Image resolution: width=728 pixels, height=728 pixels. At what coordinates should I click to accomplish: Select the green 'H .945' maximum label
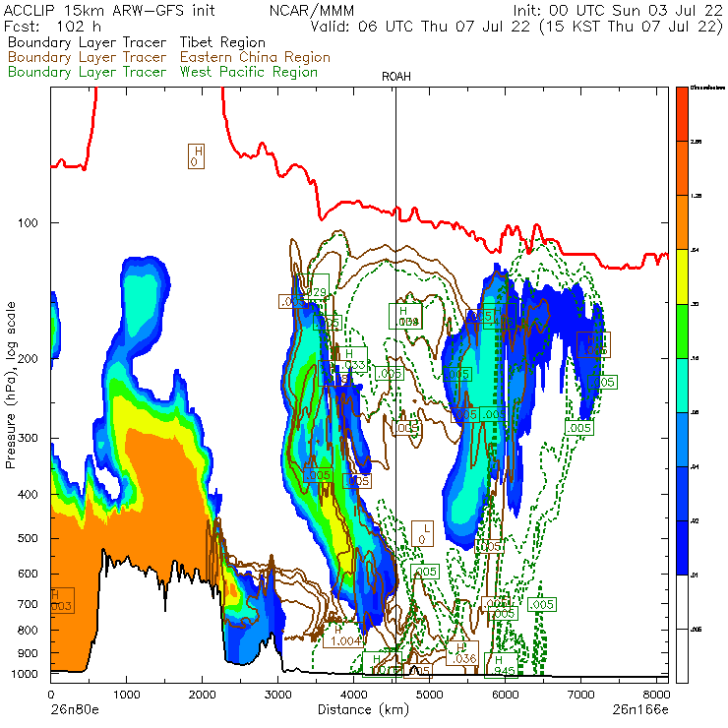coord(501,665)
